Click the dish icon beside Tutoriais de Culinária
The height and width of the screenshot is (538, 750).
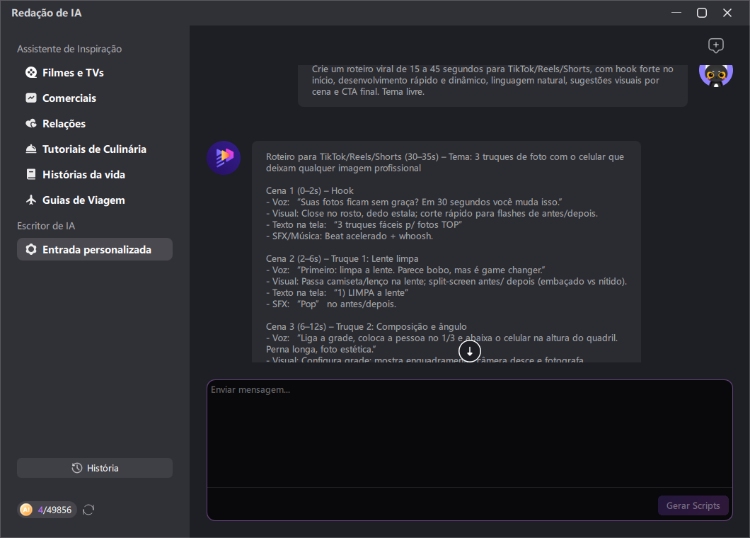[x=31, y=149]
